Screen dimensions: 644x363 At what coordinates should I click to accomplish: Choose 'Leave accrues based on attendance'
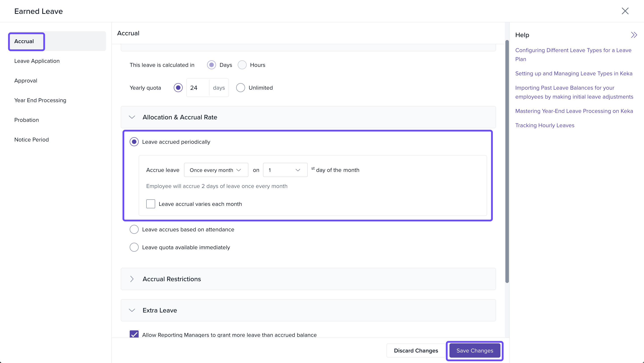[x=134, y=229]
